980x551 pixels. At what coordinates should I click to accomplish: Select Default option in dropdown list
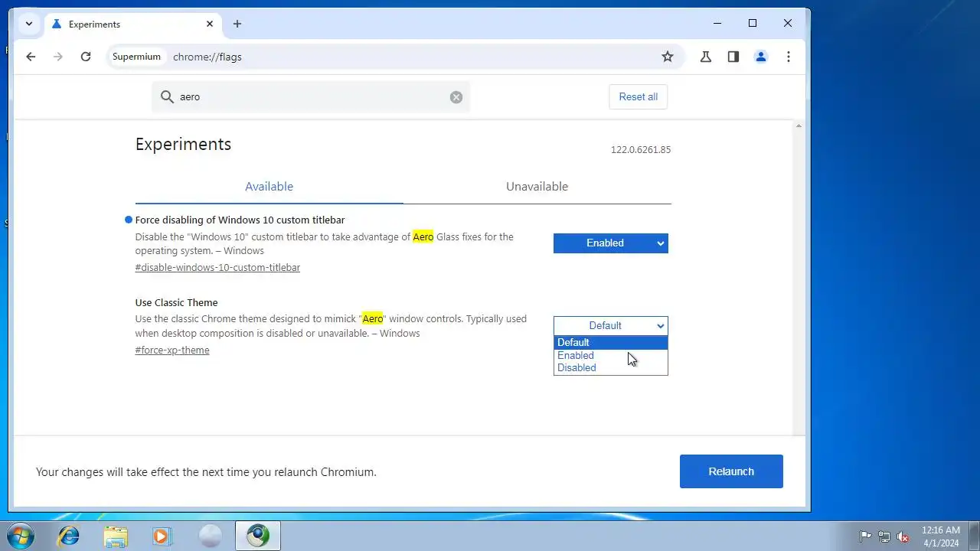click(611, 342)
